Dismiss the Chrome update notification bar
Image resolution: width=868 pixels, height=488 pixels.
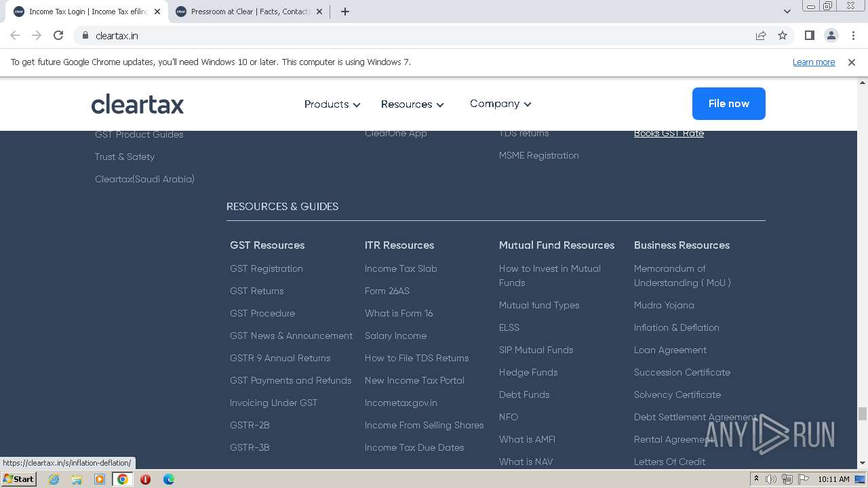[x=852, y=62]
